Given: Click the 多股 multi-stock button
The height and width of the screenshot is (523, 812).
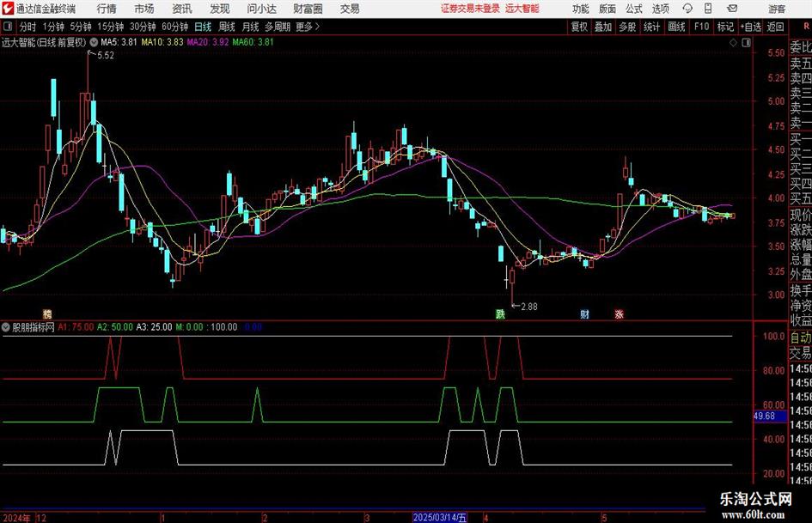Looking at the screenshot, I should (627, 27).
